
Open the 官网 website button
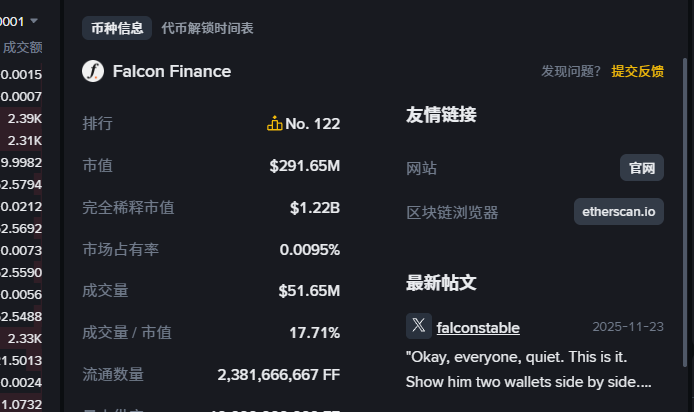[x=641, y=168]
